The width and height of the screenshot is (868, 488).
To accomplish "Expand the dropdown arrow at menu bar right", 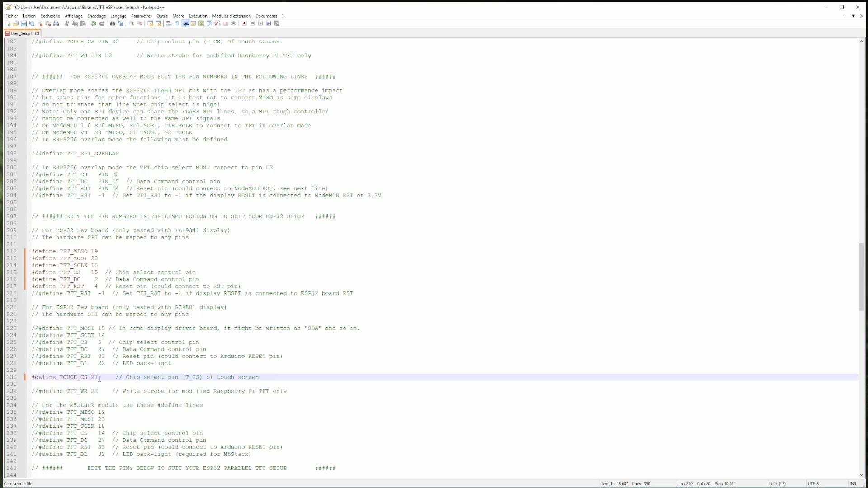I will (853, 16).
